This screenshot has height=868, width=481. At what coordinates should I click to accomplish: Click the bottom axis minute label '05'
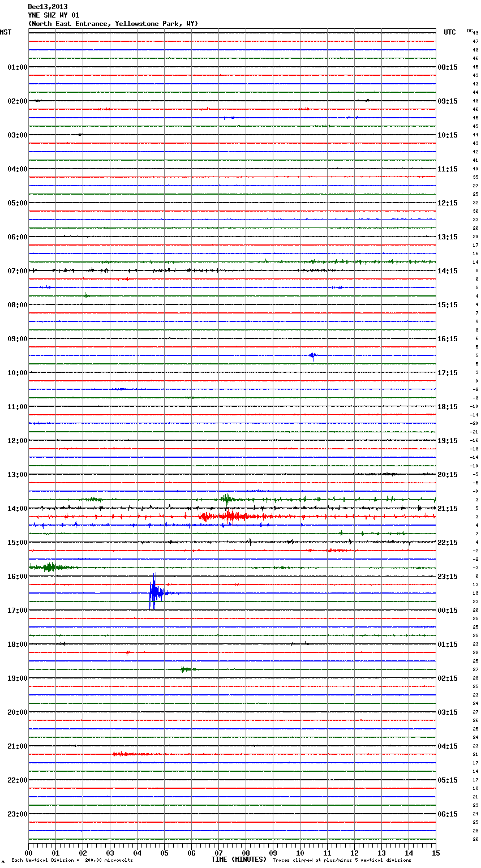coord(164,853)
